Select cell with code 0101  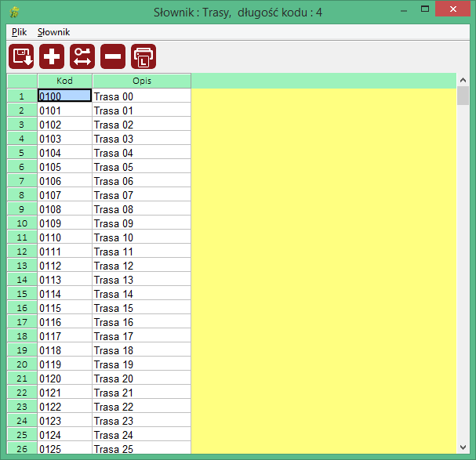pos(64,110)
